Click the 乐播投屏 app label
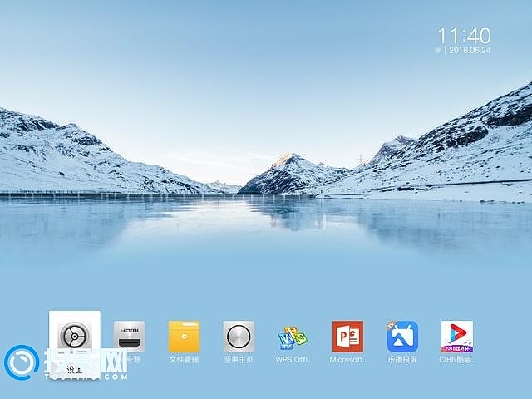 [x=402, y=360]
